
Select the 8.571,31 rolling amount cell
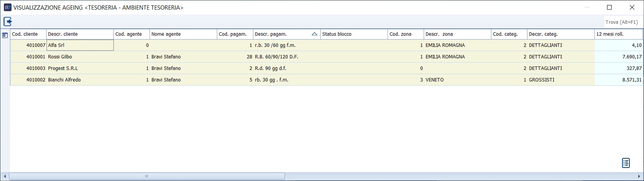coord(618,80)
